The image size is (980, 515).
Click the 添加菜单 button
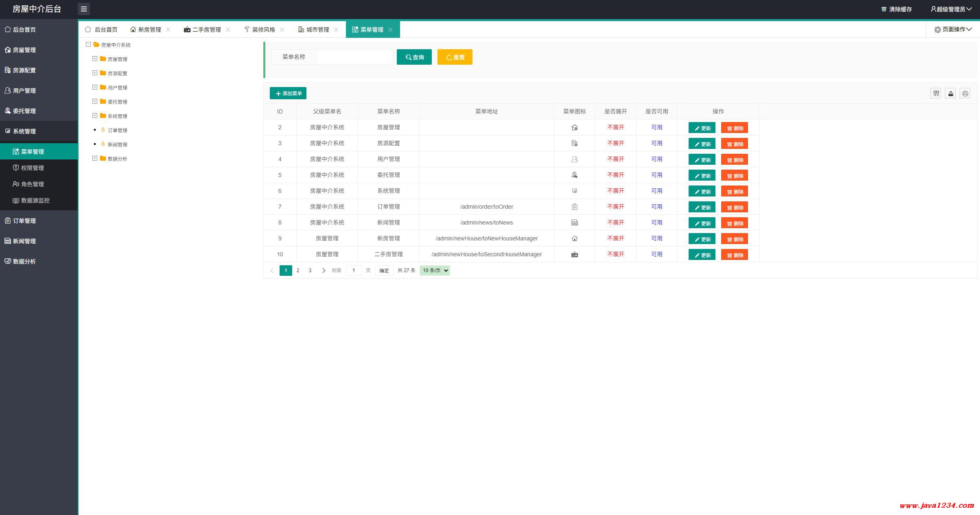tap(288, 93)
